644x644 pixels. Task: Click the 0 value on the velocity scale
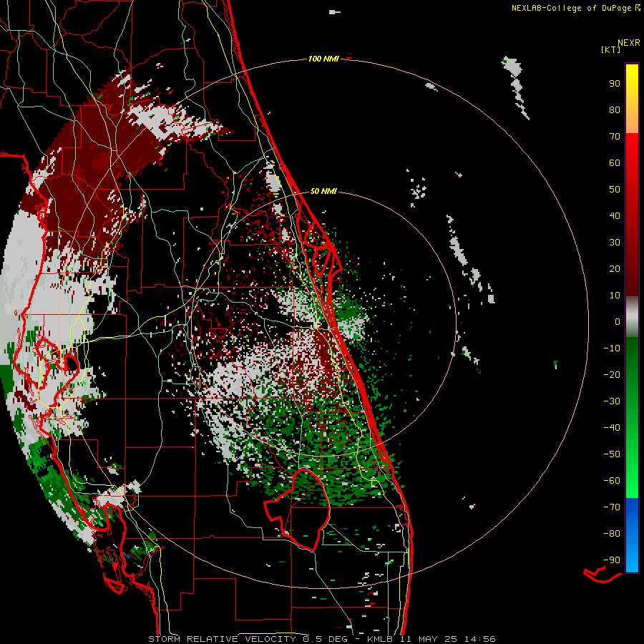[618, 322]
